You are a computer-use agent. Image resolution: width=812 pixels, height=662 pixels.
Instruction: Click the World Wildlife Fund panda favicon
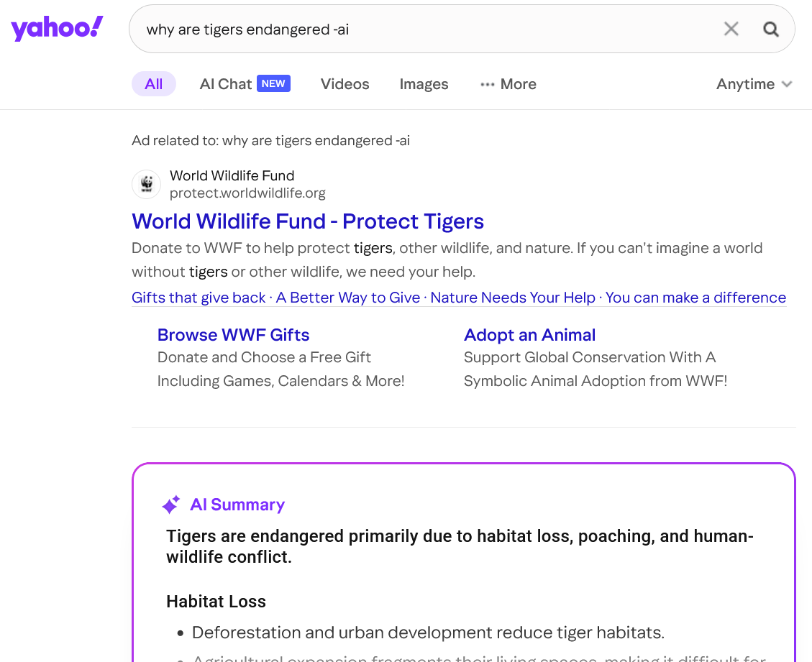point(147,184)
